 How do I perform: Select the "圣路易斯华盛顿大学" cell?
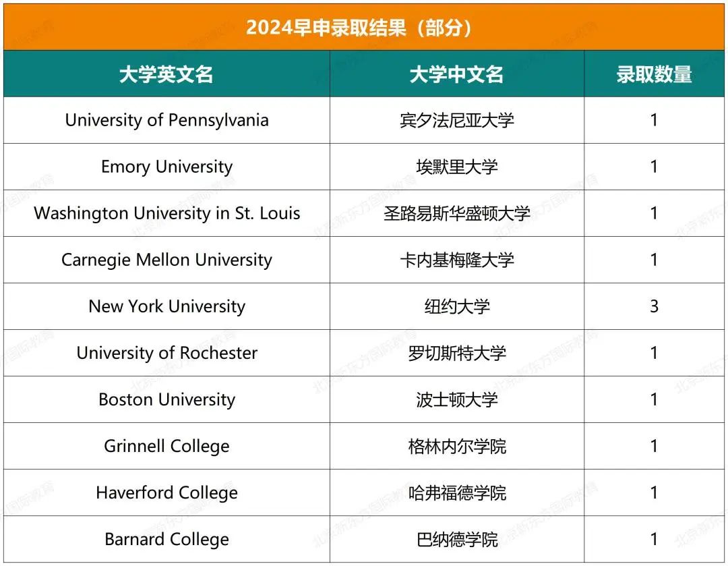pyautogui.click(x=457, y=213)
